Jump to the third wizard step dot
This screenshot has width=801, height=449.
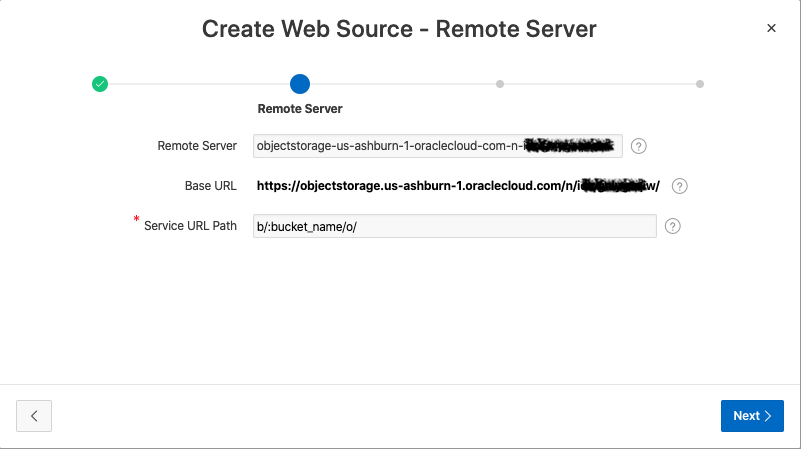[x=500, y=84]
